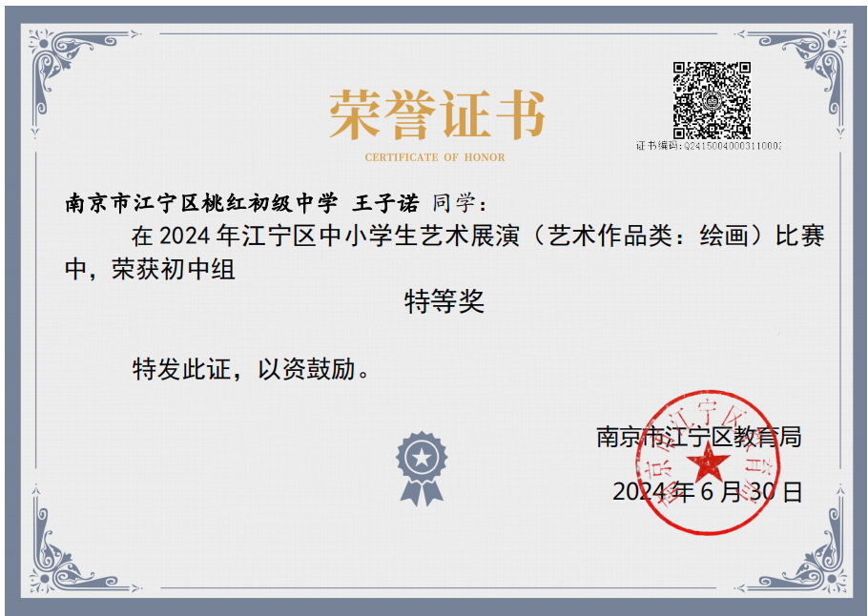Click the student name 王子诺
Viewport: 868px width, 616px height.
[x=386, y=203]
